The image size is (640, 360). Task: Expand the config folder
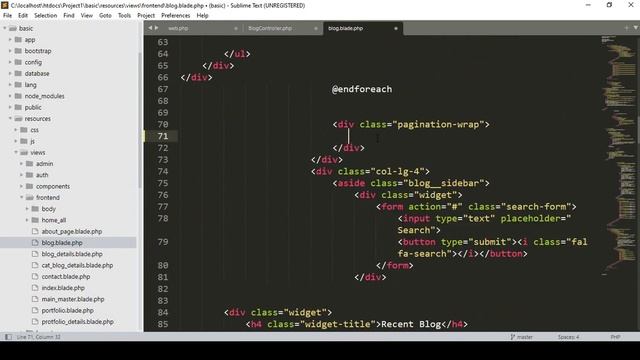click(x=10, y=62)
